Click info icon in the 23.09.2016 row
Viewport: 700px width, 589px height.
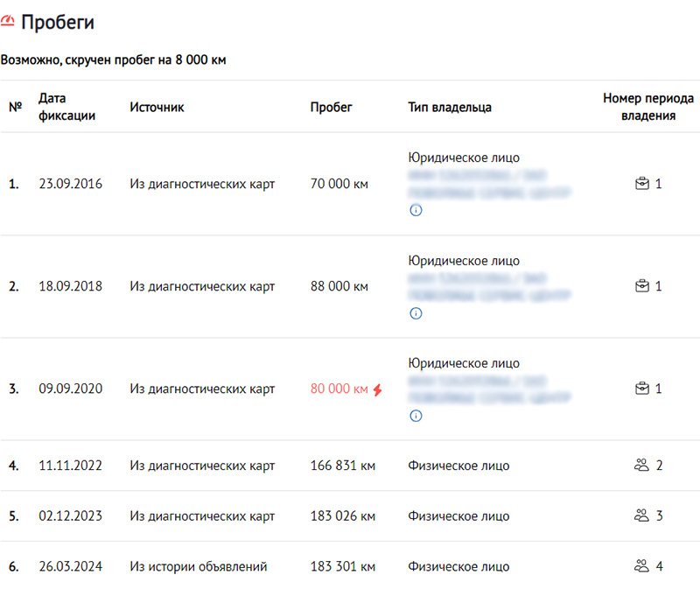coord(416,211)
